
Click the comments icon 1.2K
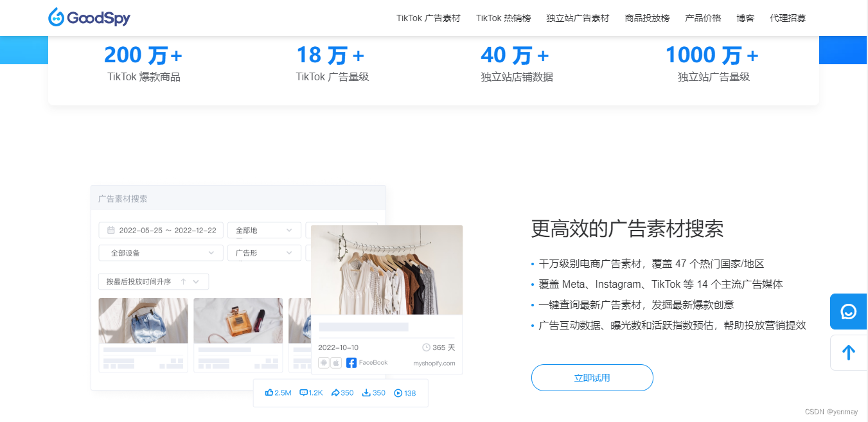pos(304,392)
